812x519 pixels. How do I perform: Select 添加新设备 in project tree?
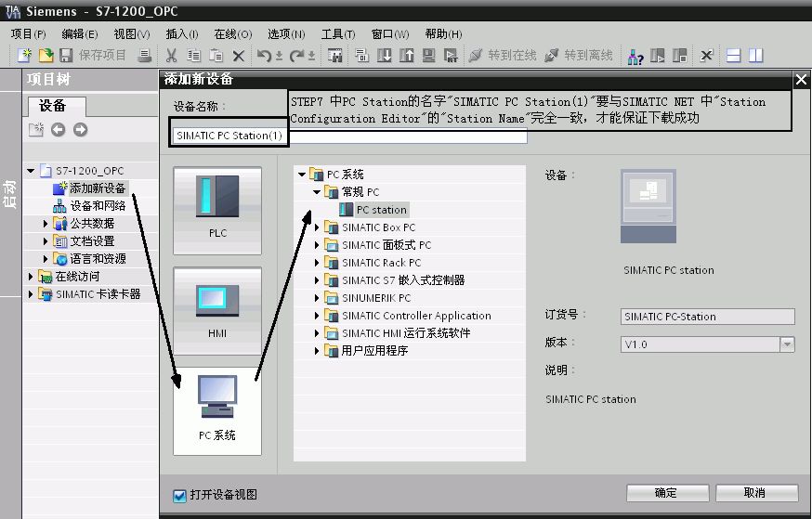89,188
